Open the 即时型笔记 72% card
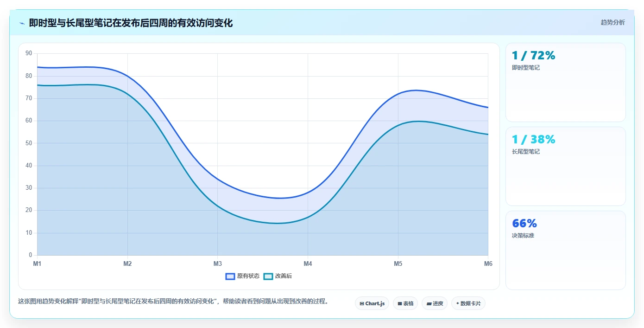644x328 pixels. tap(566, 83)
